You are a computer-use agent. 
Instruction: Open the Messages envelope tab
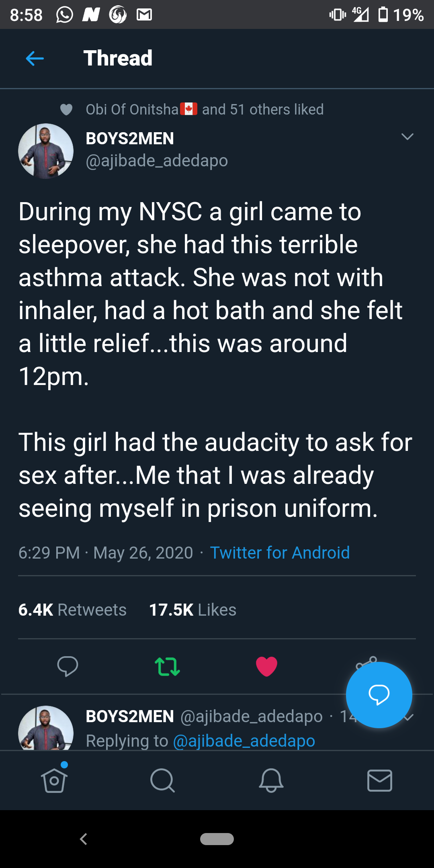[x=380, y=780]
